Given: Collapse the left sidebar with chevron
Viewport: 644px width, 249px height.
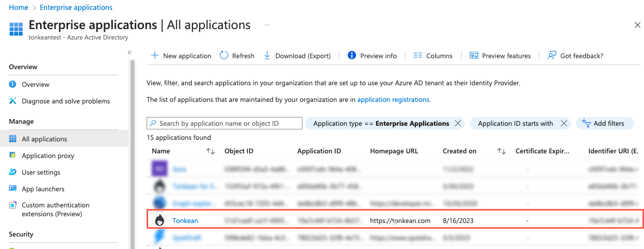Looking at the screenshot, I should pyautogui.click(x=130, y=53).
